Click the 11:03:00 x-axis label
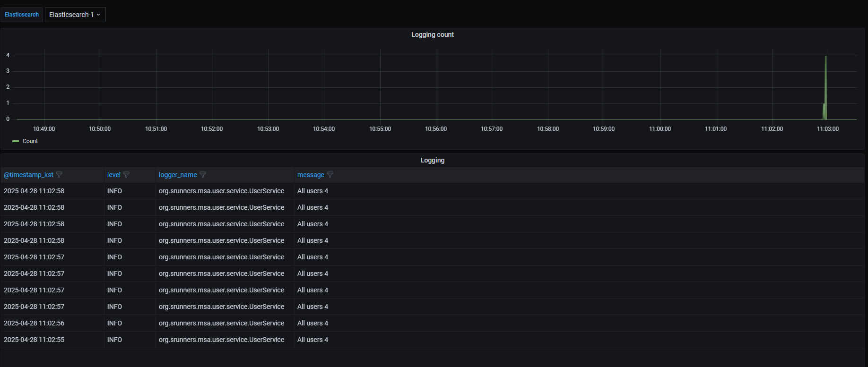This screenshot has width=868, height=367. [x=828, y=129]
